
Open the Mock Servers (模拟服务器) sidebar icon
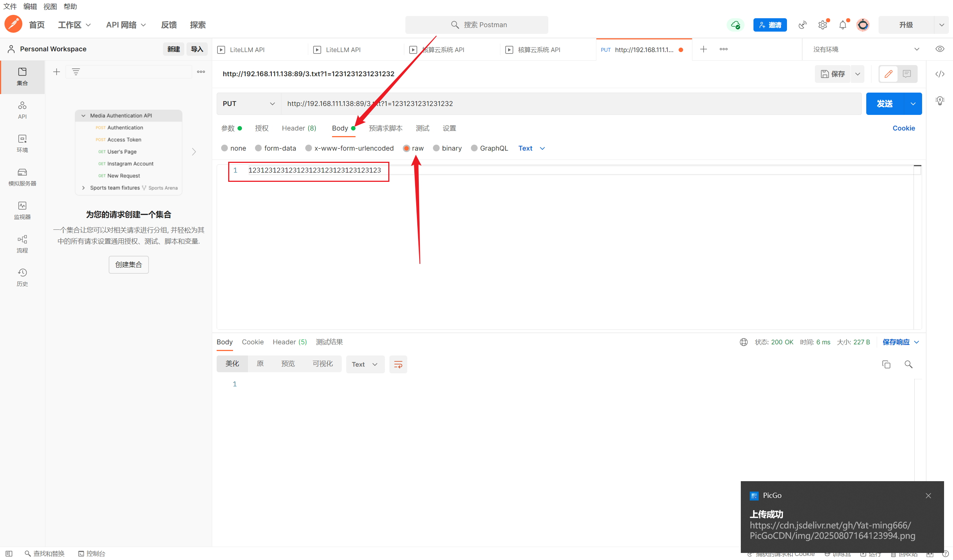[22, 177]
